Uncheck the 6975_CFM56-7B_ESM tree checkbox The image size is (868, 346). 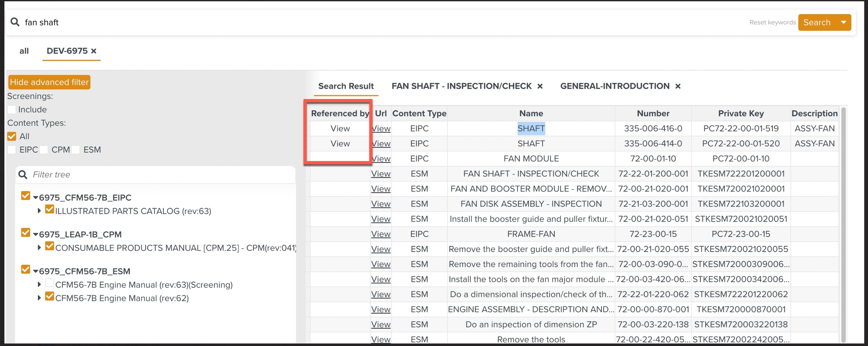click(25, 269)
